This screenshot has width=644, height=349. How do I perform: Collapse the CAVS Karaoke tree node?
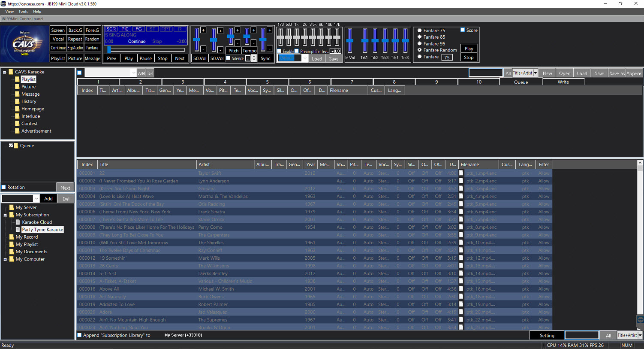5,72
